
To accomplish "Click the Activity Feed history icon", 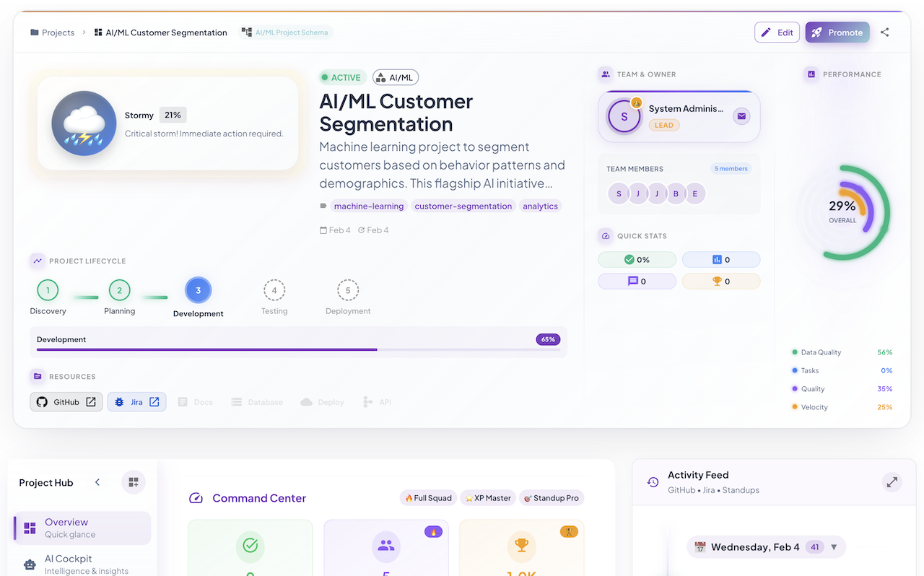I will pos(653,482).
